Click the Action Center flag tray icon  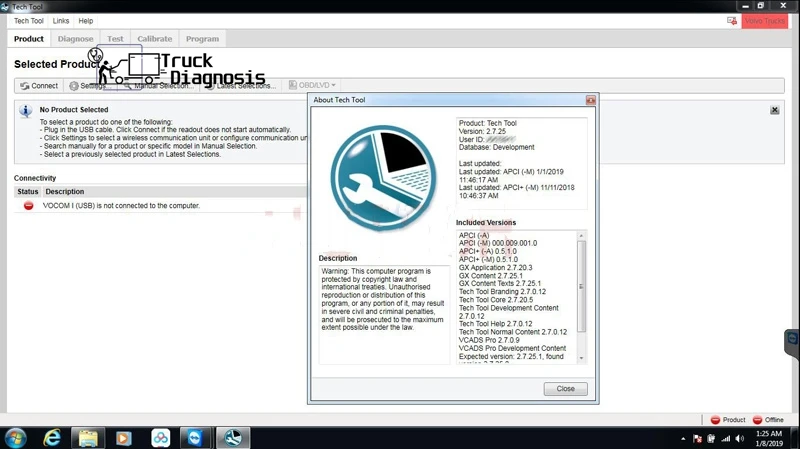[697, 439]
